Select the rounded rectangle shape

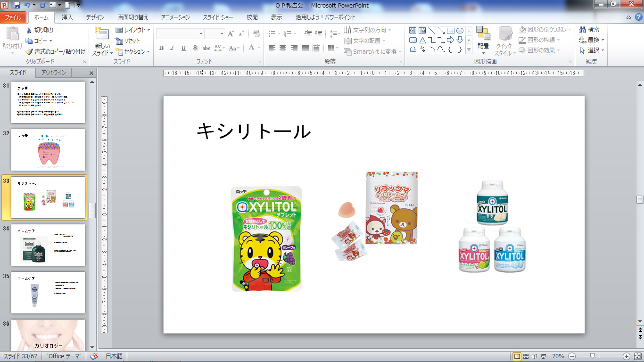413,40
